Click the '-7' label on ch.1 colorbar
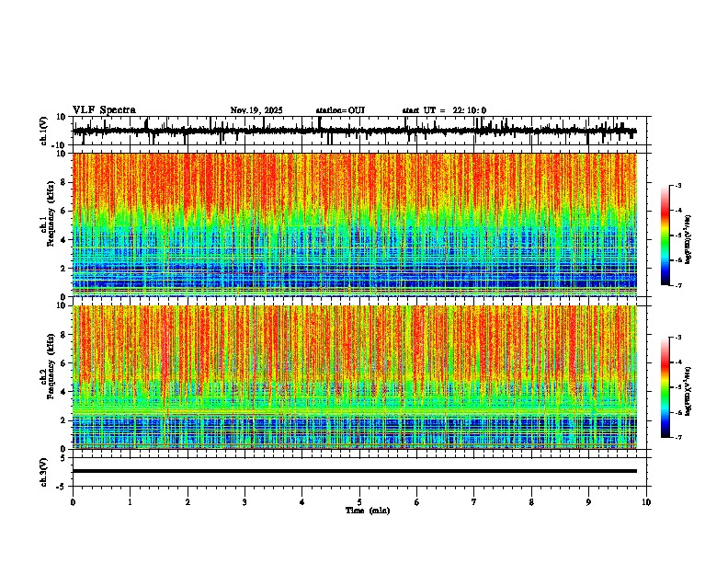Image resolution: width=728 pixels, height=563 pixels. [677, 285]
